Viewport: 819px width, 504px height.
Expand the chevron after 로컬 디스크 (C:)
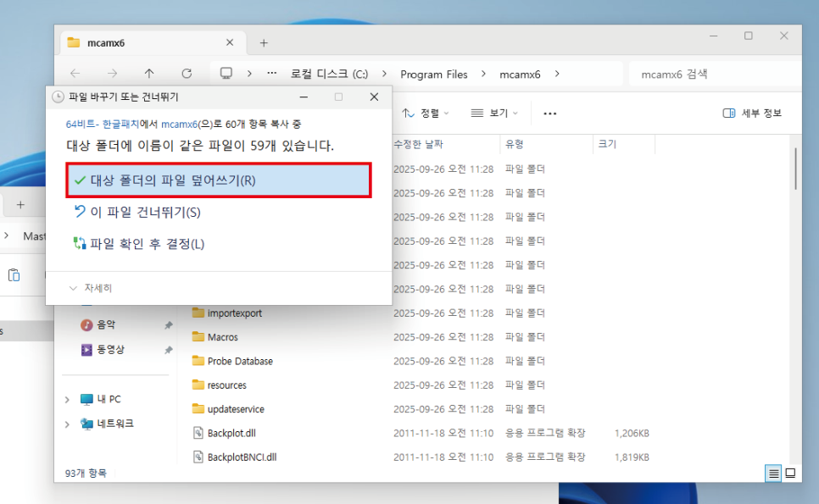tap(384, 74)
